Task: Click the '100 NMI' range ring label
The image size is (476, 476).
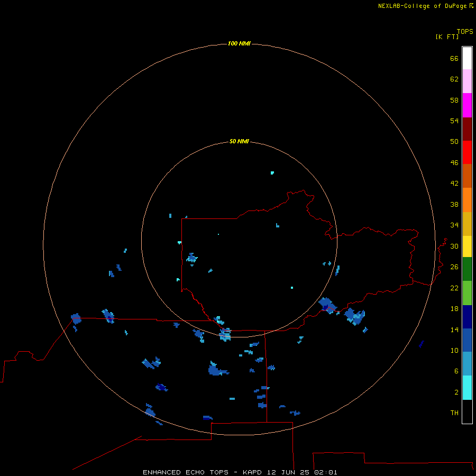Action: pos(239,43)
